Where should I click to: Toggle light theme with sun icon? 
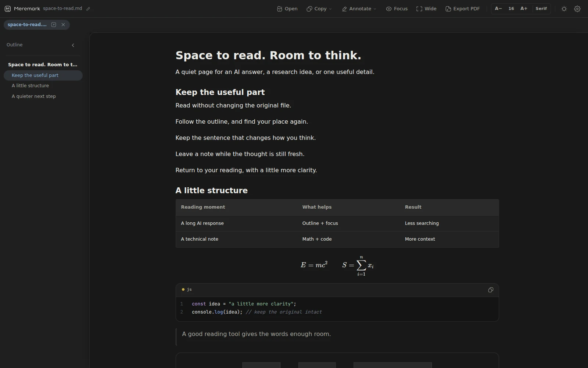564,9
